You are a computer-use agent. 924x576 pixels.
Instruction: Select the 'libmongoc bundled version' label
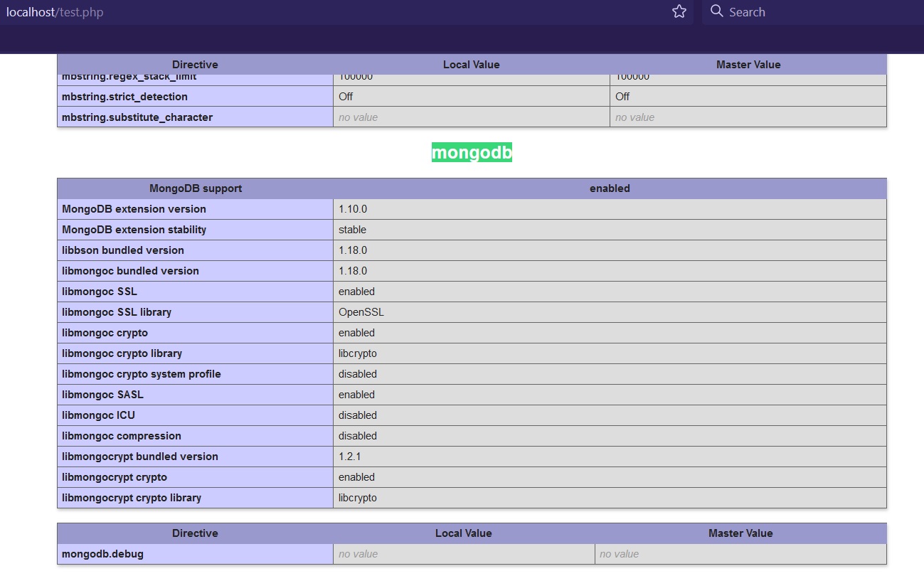[130, 271]
